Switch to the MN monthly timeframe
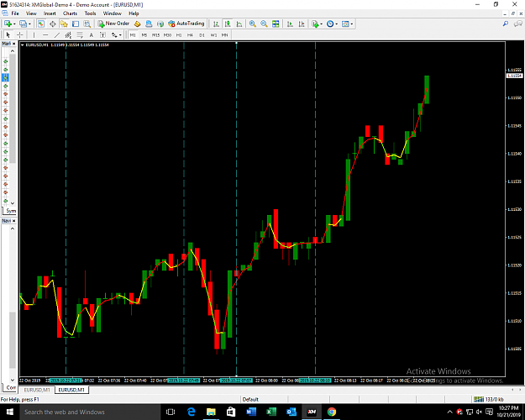This screenshot has width=525, height=420. tap(224, 34)
